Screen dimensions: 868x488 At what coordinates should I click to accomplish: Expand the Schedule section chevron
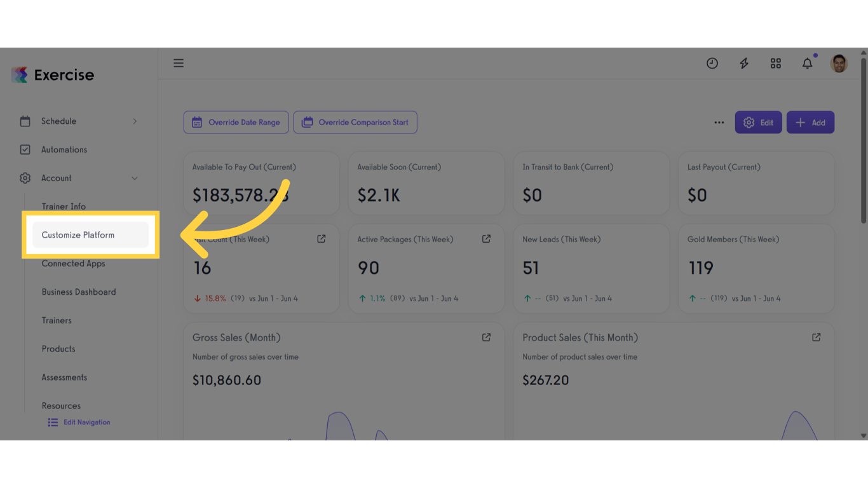135,121
